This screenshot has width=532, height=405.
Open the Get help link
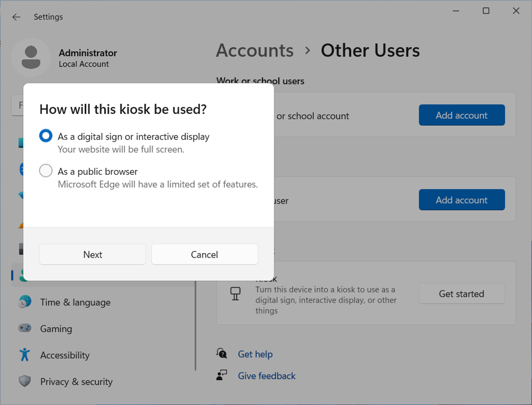pyautogui.click(x=255, y=354)
